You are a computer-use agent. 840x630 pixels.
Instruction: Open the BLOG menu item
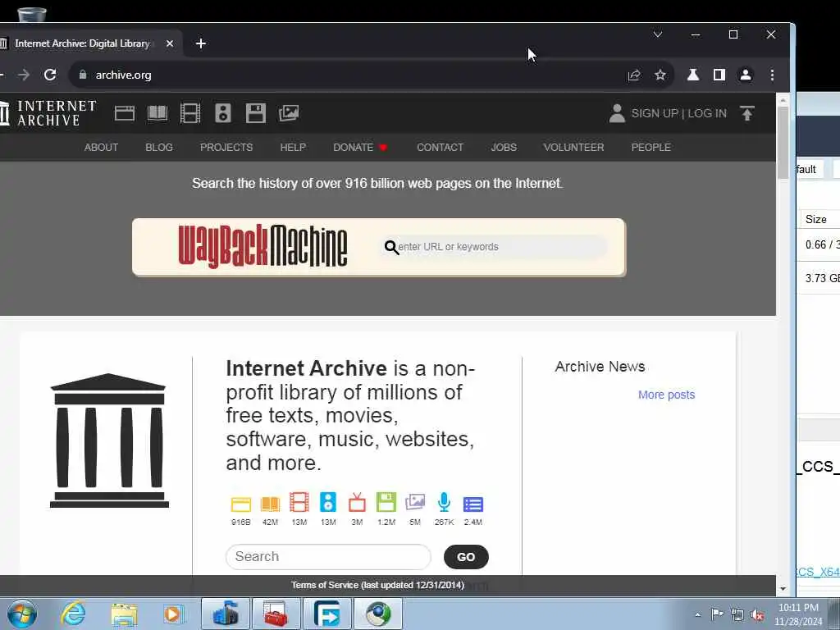159,148
